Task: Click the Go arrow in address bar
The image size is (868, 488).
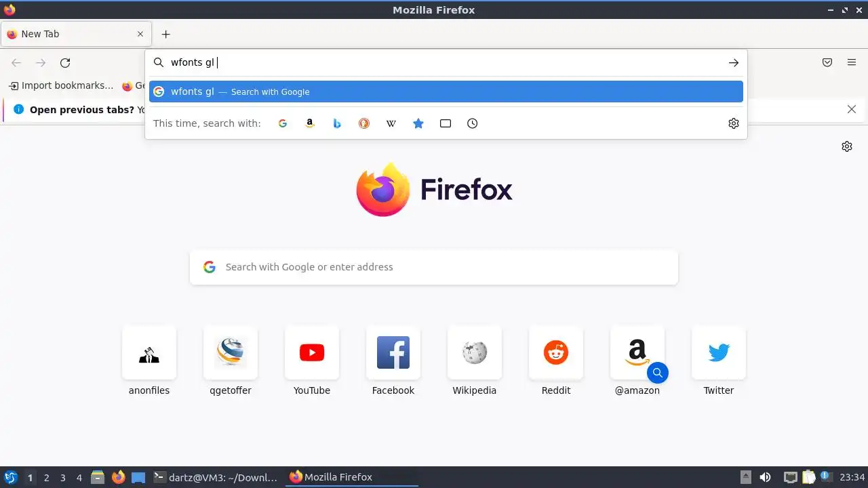Action: click(733, 62)
